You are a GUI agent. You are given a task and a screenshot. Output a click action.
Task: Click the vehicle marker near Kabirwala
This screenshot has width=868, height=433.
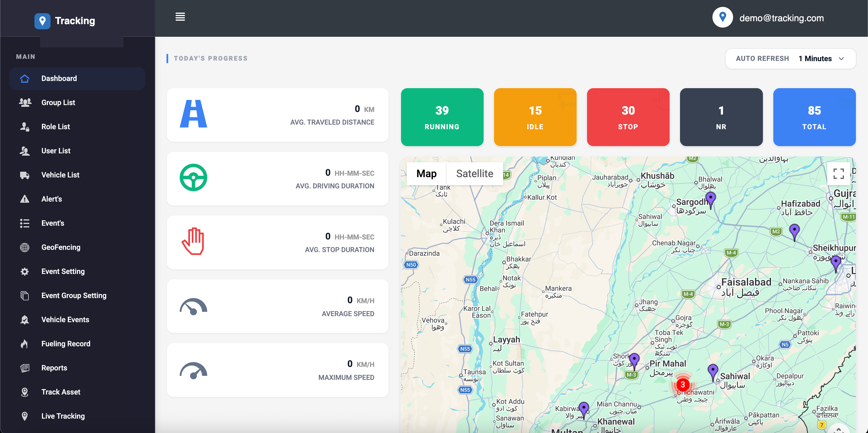(x=584, y=410)
